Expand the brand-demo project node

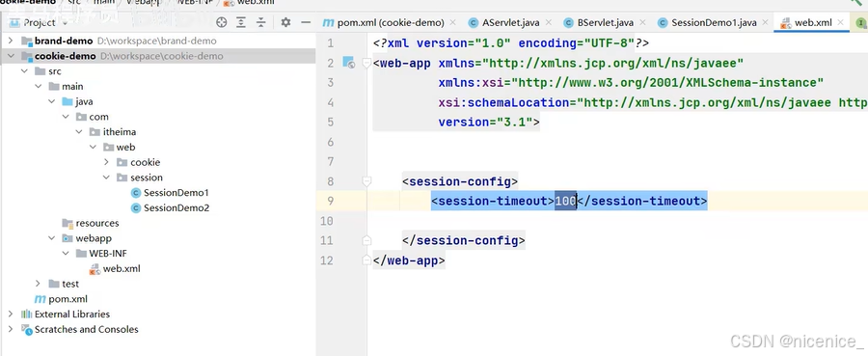(11, 41)
